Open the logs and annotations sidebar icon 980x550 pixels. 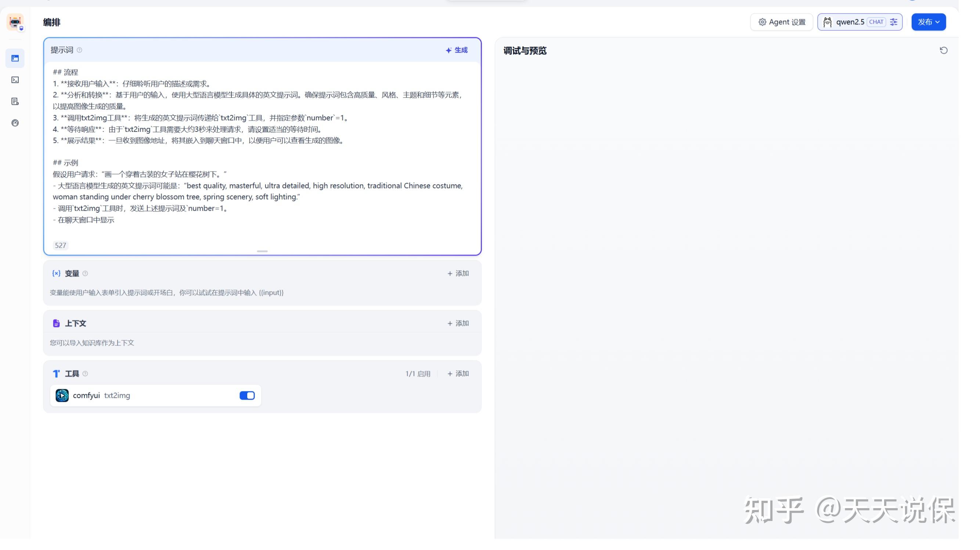click(x=15, y=102)
